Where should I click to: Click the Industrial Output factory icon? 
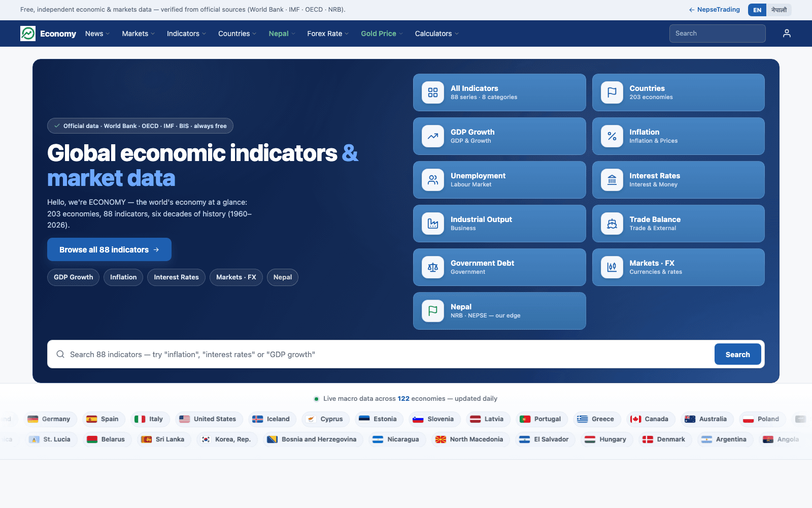(x=433, y=224)
